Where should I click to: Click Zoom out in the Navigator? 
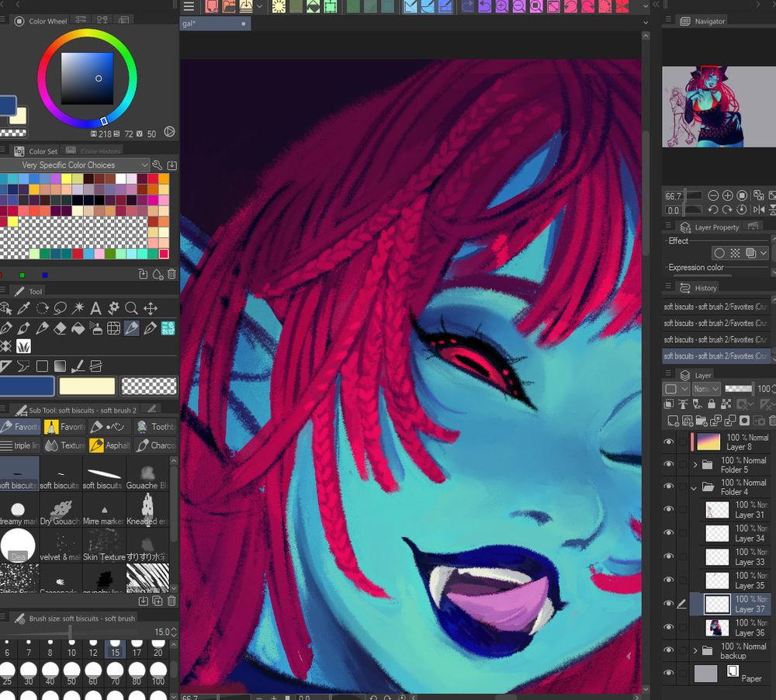pyautogui.click(x=713, y=196)
